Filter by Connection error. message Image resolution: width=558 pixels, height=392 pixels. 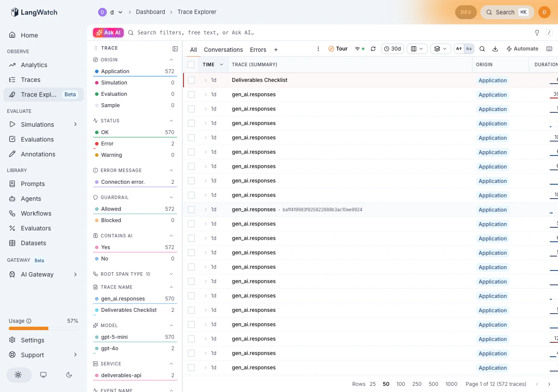135,182
